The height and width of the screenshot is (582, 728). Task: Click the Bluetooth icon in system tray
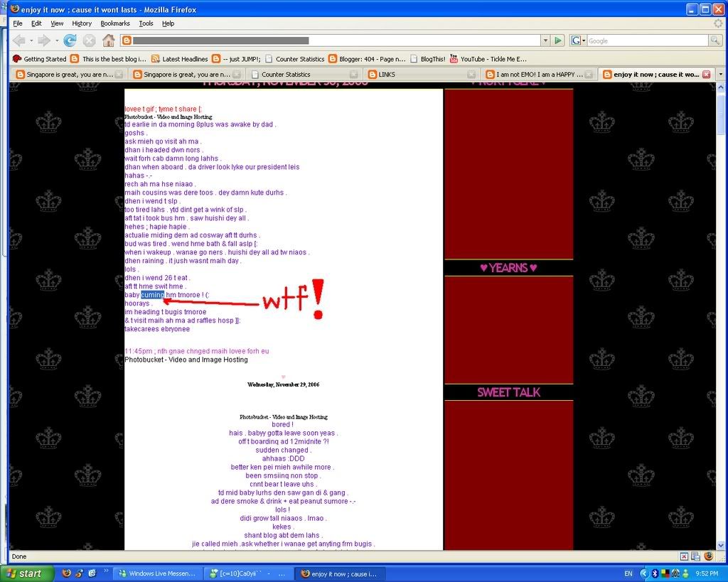[x=655, y=573]
